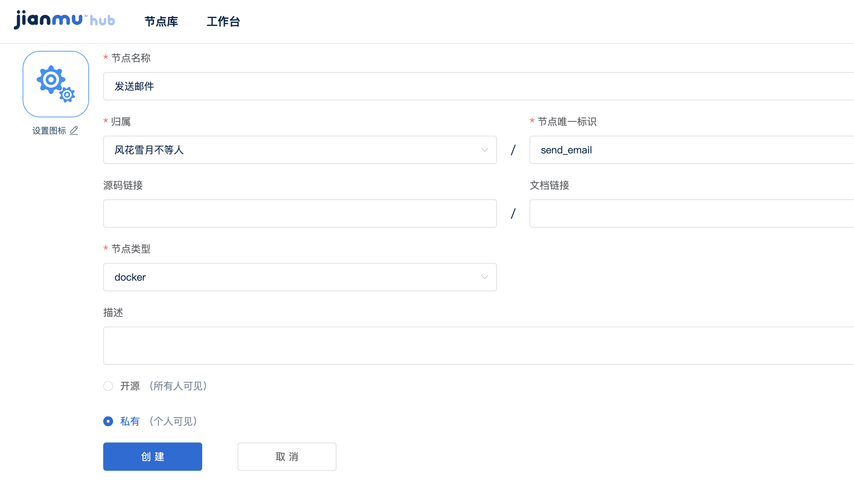The image size is (854, 504).
Task: Click the 设置图标 label under the icon
Action: click(49, 130)
